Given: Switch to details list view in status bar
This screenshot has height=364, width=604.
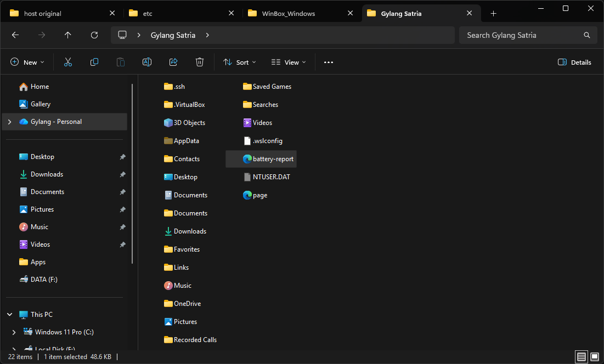Looking at the screenshot, I should tap(582, 357).
